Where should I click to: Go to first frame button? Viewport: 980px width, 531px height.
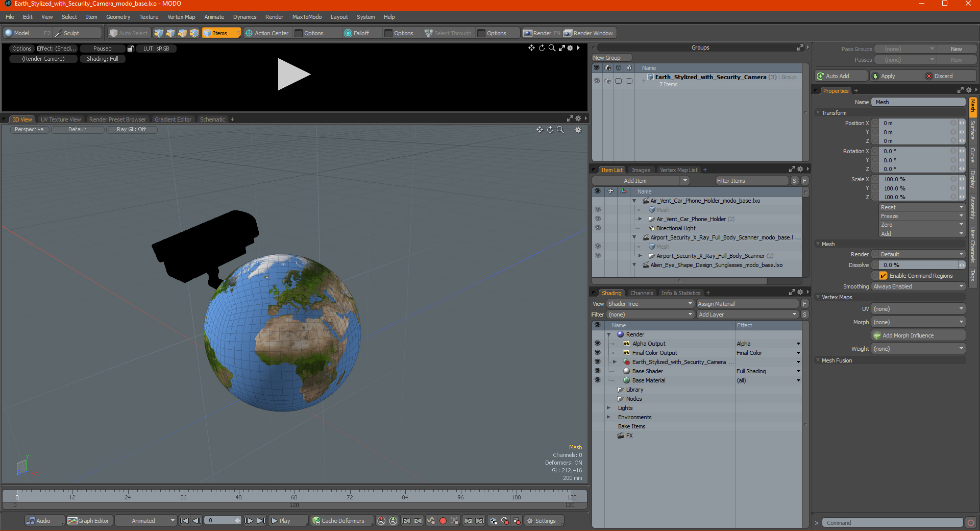click(185, 521)
